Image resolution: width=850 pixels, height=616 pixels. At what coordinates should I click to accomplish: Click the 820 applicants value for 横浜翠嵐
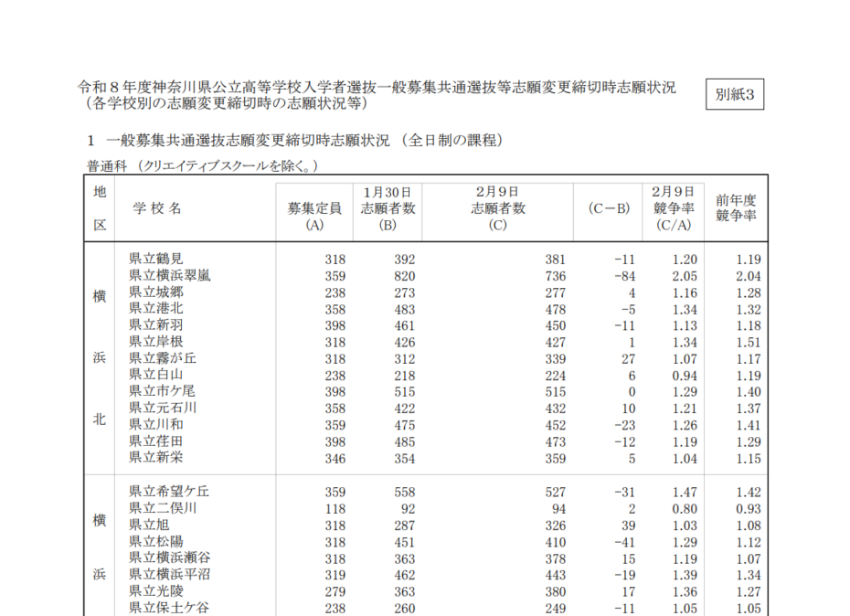(404, 276)
